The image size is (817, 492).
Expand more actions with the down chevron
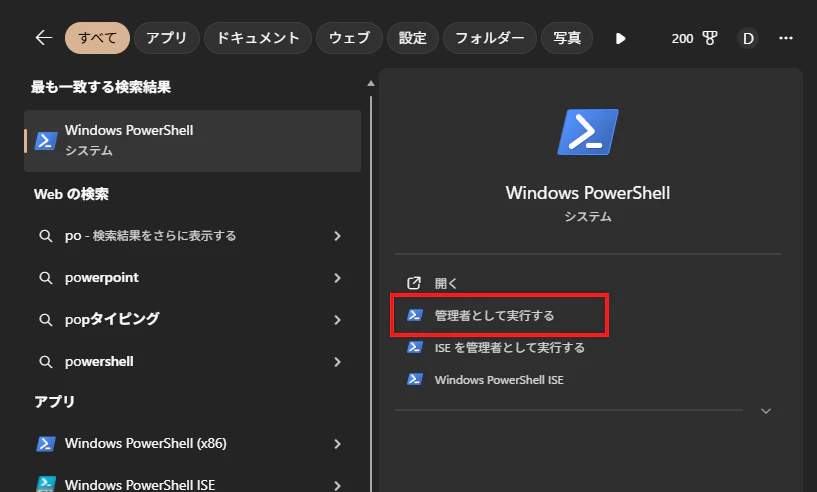(x=765, y=411)
